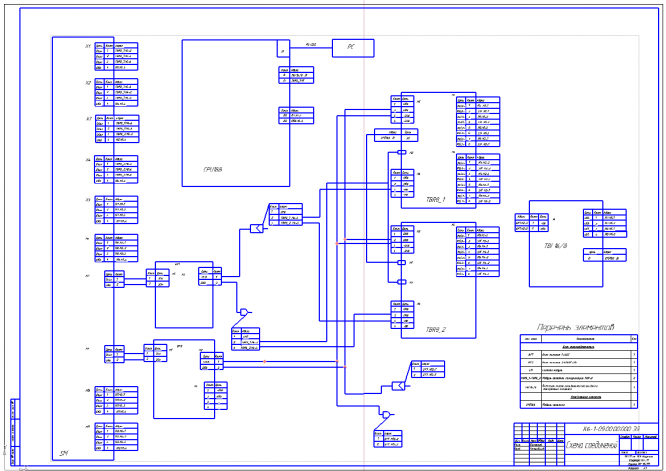
Task: Click the PC block rectangle
Action: [x=353, y=48]
